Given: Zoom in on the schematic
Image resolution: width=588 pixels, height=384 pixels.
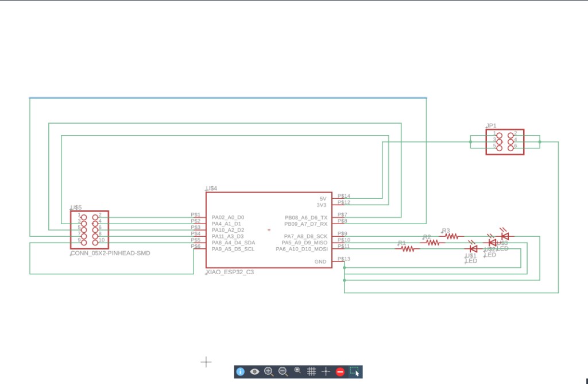Looking at the screenshot, I should [269, 371].
